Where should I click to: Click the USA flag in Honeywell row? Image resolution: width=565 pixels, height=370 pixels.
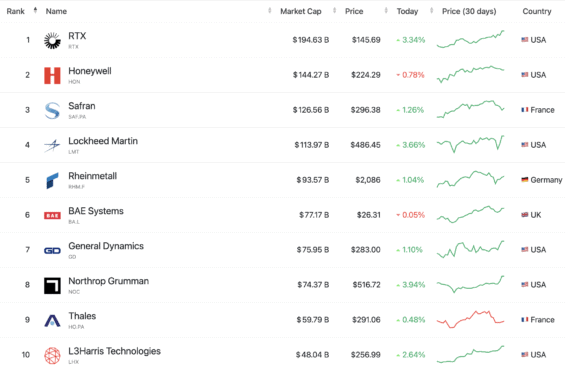525,75
